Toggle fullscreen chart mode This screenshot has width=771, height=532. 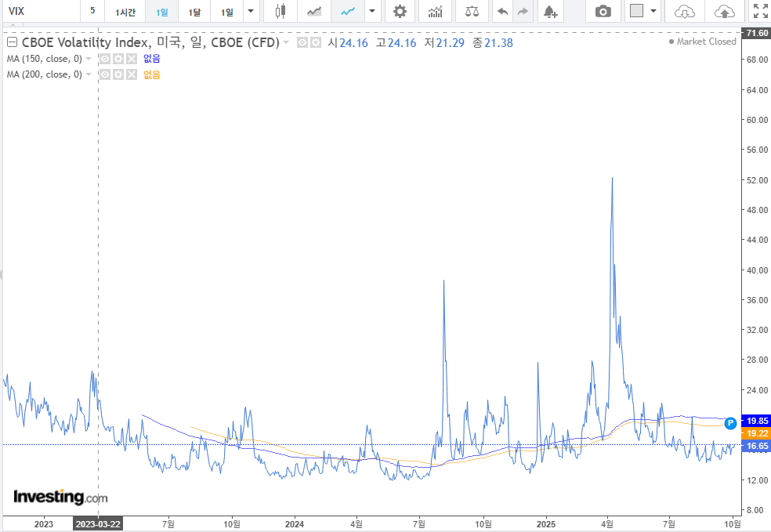coord(760,11)
